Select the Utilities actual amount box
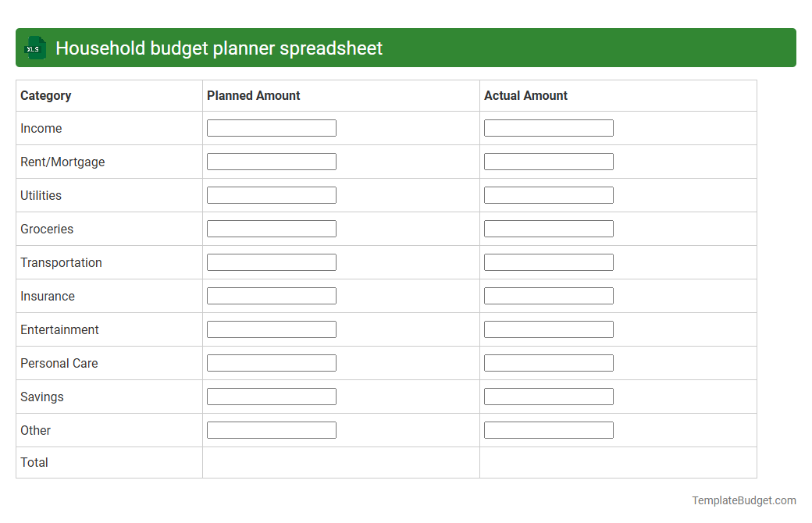The width and height of the screenshot is (812, 523). [x=548, y=194]
